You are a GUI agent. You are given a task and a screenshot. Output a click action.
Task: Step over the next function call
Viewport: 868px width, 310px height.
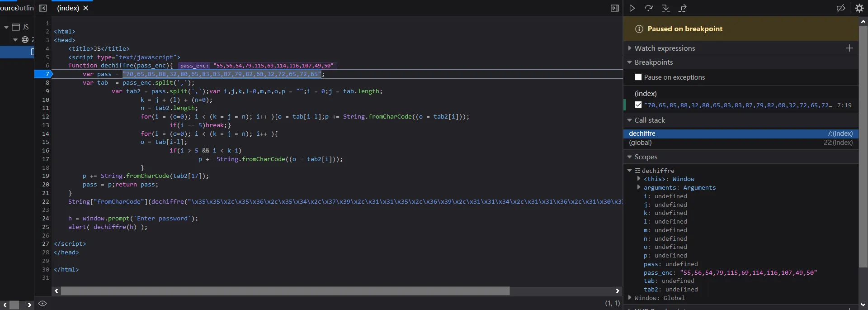pos(649,8)
